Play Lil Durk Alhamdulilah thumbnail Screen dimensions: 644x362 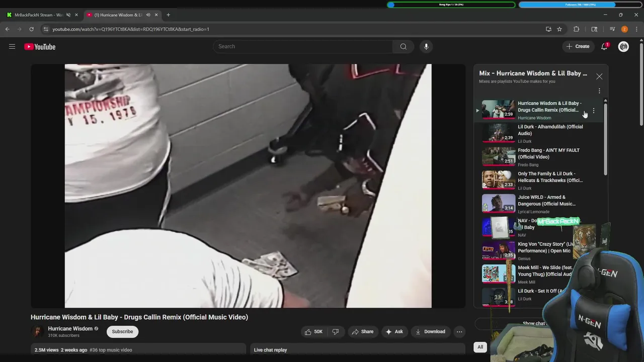498,133
